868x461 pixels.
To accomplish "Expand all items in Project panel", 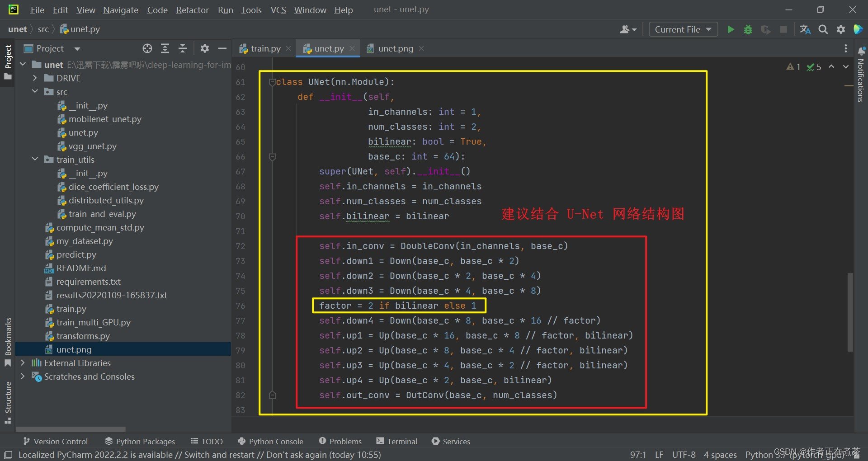I will [x=165, y=48].
